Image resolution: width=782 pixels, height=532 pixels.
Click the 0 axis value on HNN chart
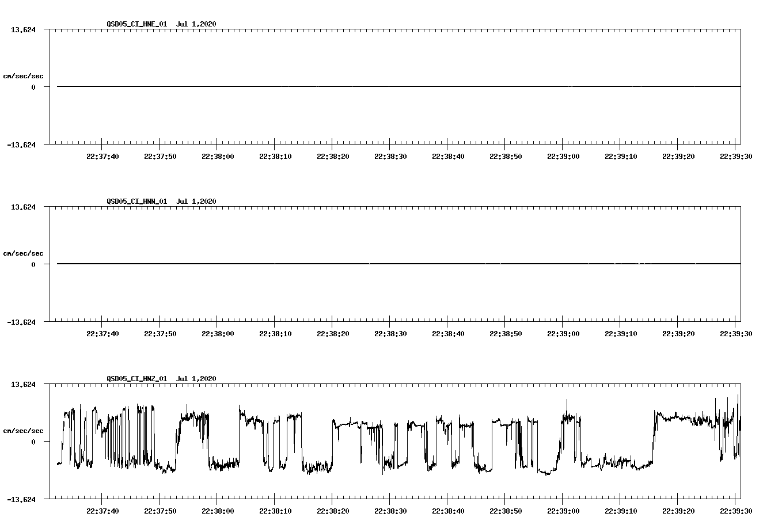click(33, 264)
